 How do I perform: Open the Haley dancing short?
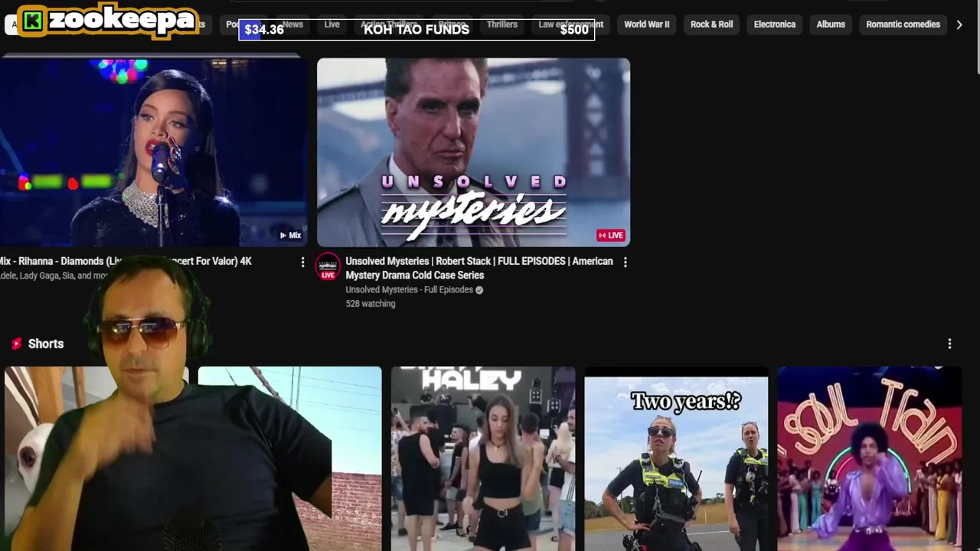click(483, 458)
